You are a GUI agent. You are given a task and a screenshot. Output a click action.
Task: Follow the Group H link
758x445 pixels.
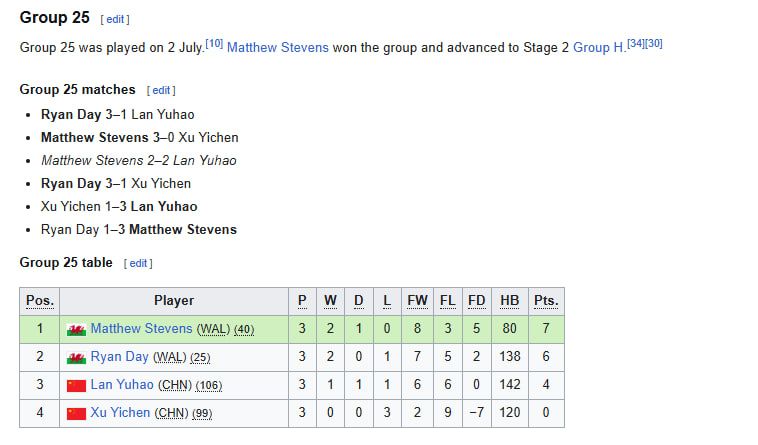(x=598, y=47)
